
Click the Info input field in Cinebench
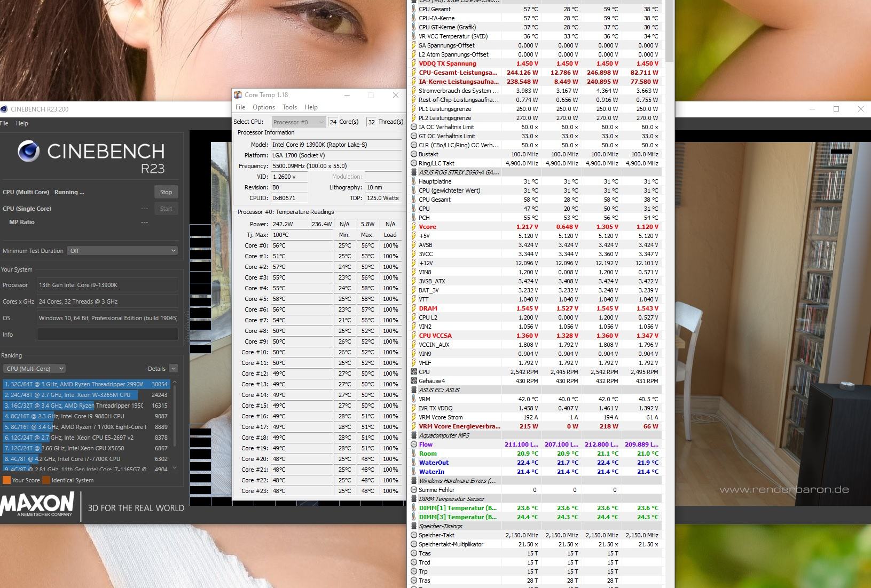107,335
